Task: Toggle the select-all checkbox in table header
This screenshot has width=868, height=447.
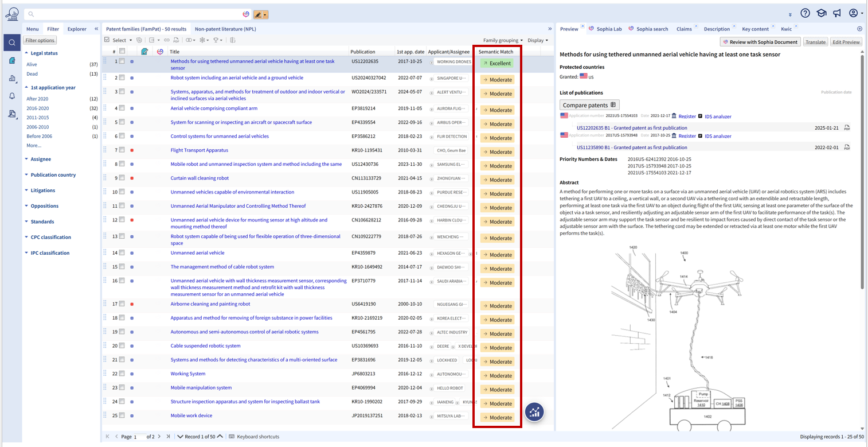Action: pos(122,52)
